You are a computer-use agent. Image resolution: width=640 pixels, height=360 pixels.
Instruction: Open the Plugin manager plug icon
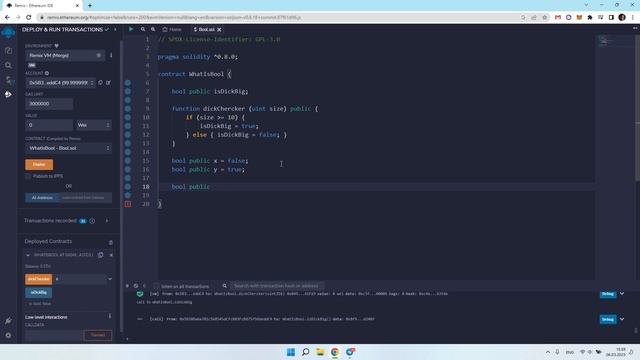[8, 321]
